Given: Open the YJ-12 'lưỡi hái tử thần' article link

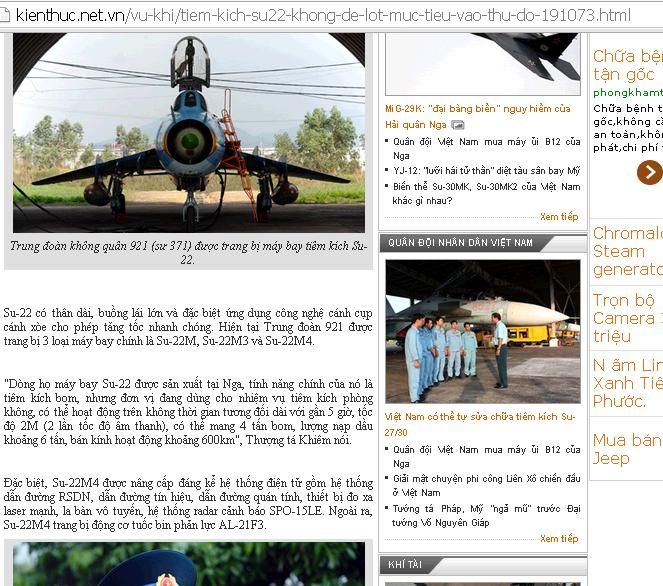Looking at the screenshot, I should (x=487, y=171).
